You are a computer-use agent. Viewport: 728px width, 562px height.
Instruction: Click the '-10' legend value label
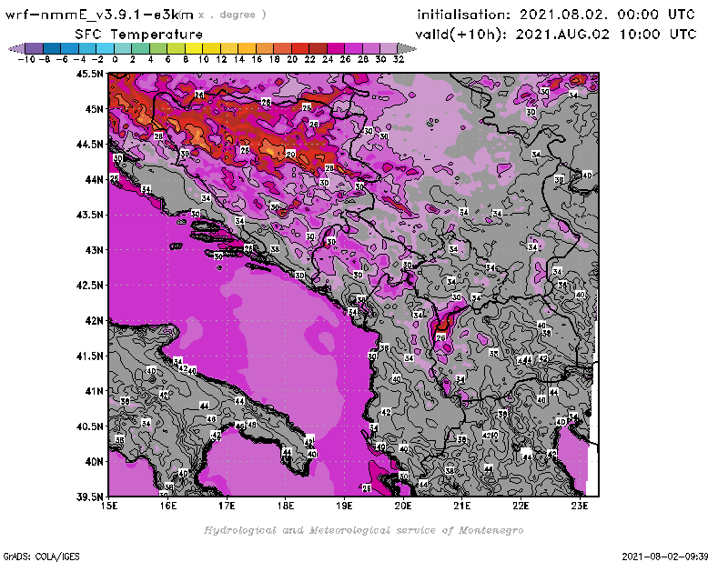pos(26,59)
